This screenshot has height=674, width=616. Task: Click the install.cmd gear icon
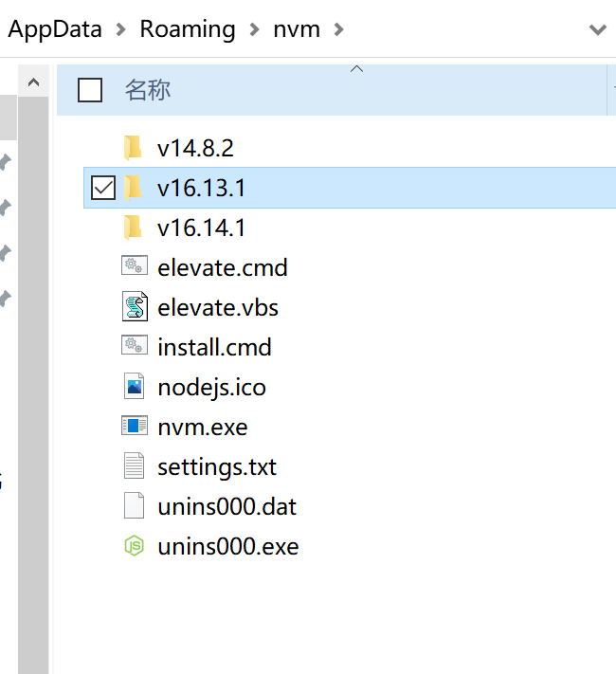(x=135, y=345)
